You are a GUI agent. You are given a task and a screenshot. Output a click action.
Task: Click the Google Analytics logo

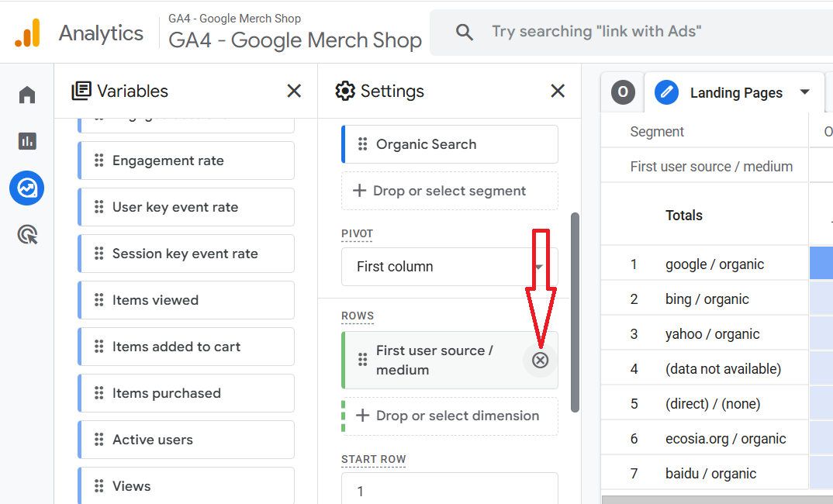pos(28,33)
